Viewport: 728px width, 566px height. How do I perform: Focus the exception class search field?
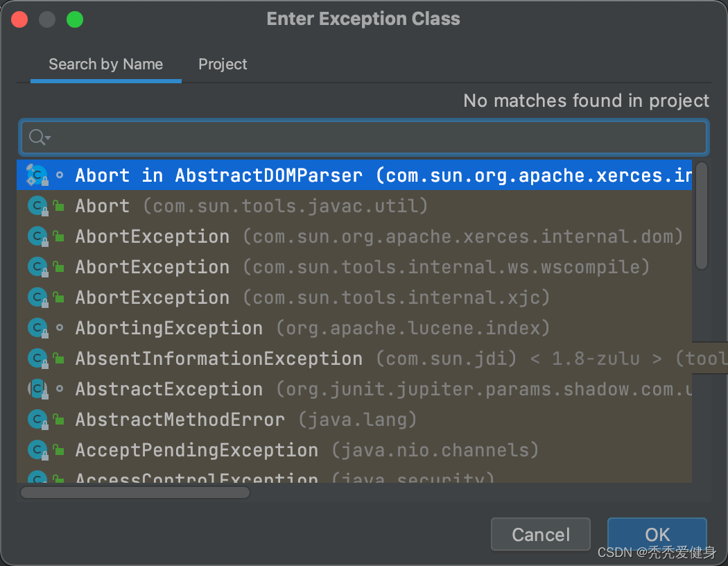point(374,137)
